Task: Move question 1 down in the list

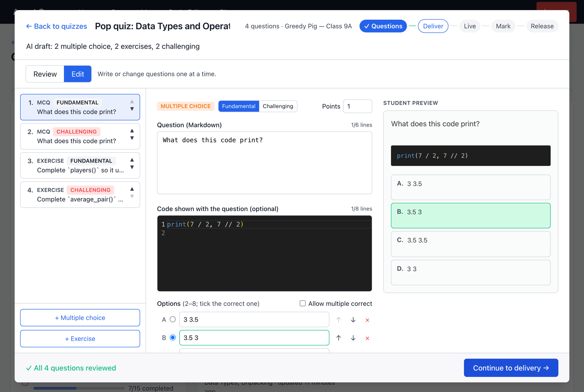Action: click(132, 109)
